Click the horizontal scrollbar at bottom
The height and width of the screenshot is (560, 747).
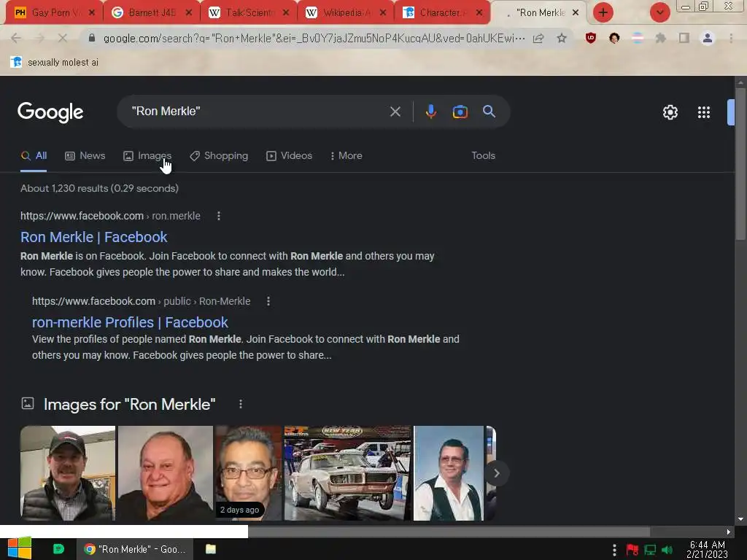pyautogui.click(x=449, y=532)
